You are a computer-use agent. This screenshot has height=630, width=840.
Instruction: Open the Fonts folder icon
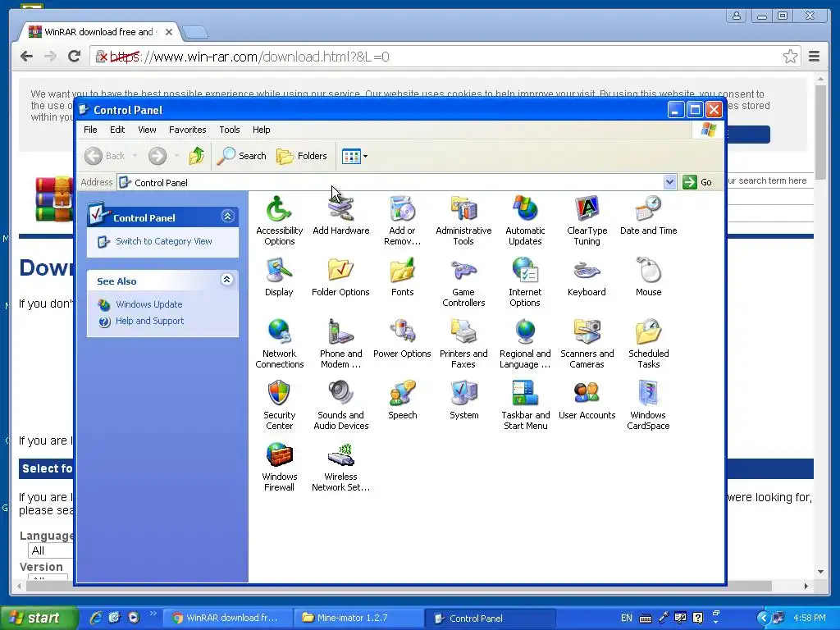point(402,277)
